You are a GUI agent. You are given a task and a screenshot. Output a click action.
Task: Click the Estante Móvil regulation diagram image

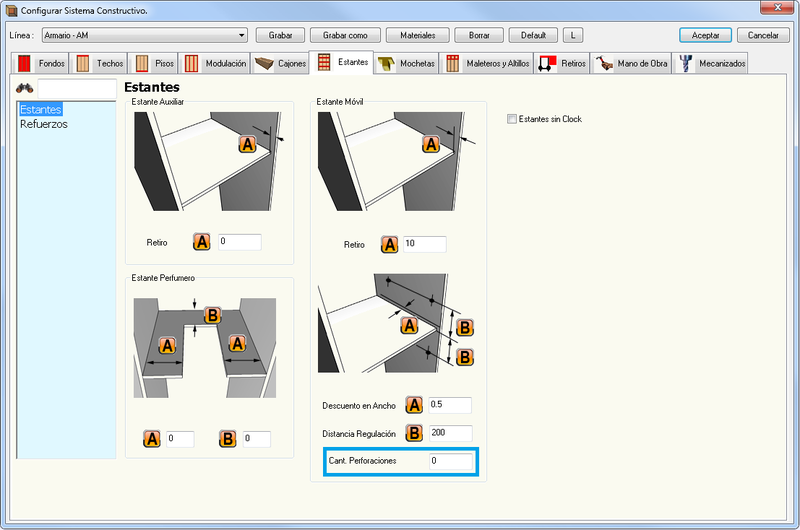pos(396,323)
